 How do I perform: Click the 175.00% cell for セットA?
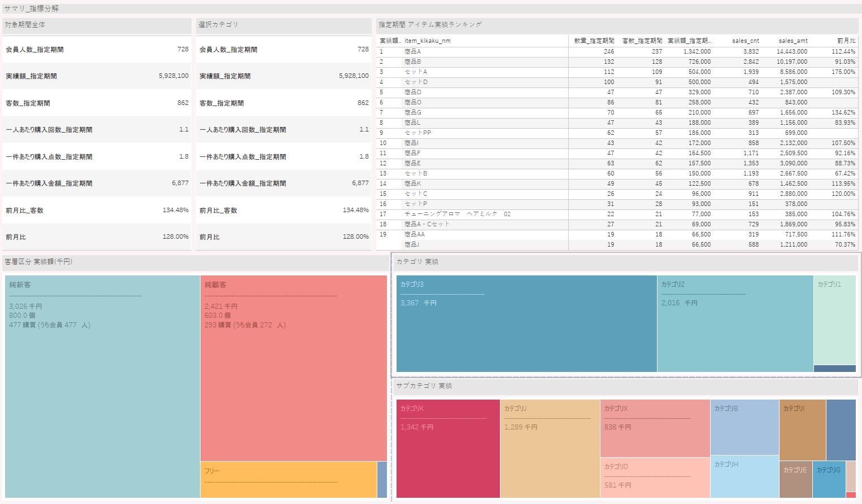[x=843, y=72]
